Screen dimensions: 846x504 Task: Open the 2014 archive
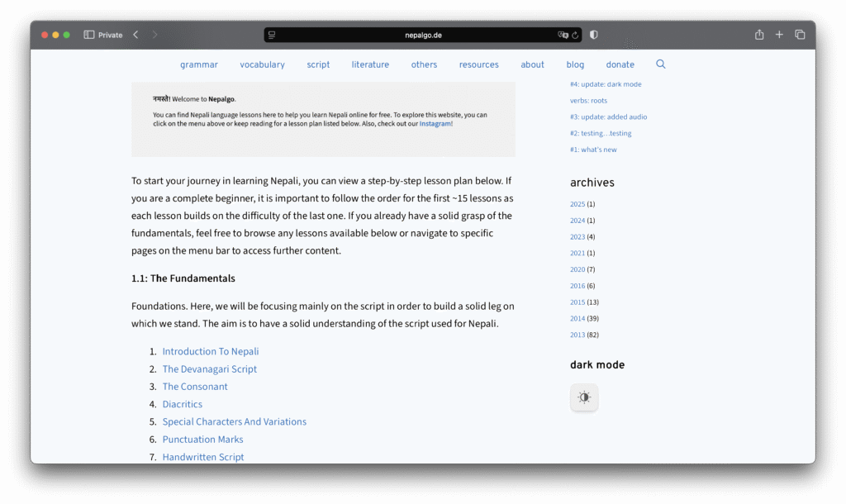pos(577,318)
